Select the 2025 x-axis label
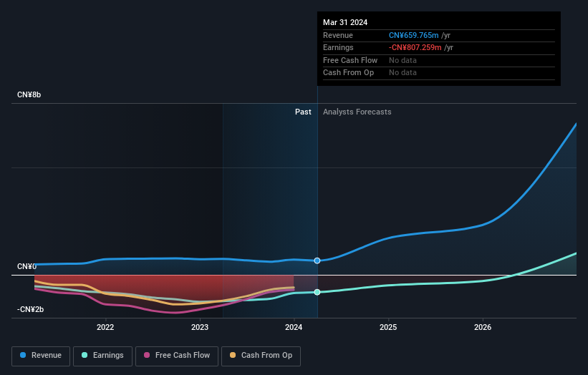Image resolution: width=588 pixels, height=375 pixels. 388,327
